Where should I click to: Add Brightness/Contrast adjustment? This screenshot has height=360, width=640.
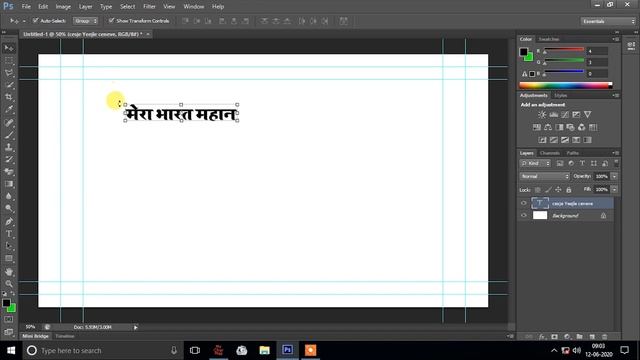point(542,115)
